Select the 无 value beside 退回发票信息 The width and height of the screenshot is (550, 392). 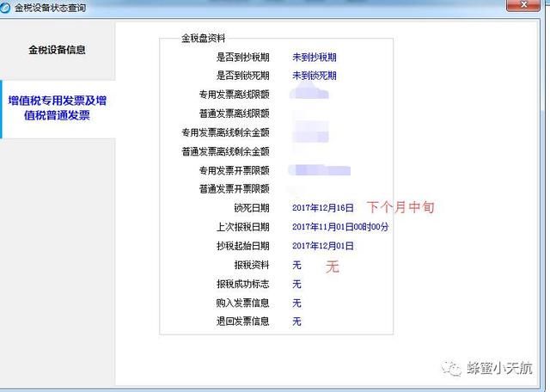296,322
